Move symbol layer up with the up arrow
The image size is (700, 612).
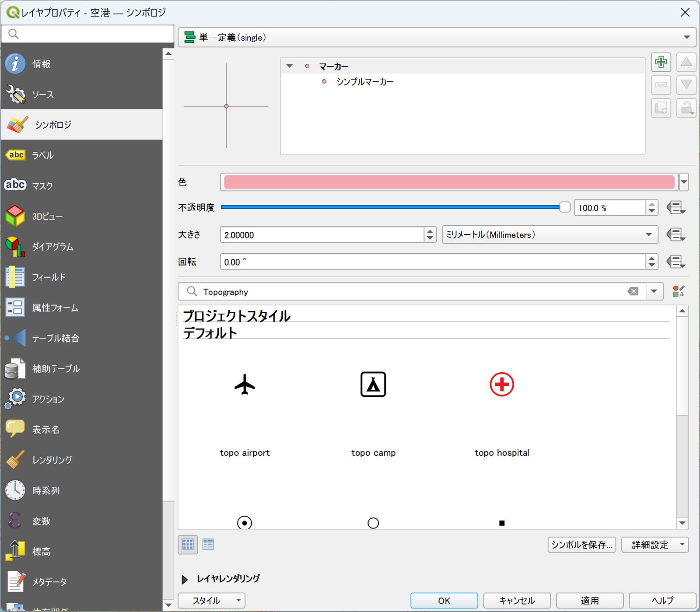click(686, 62)
